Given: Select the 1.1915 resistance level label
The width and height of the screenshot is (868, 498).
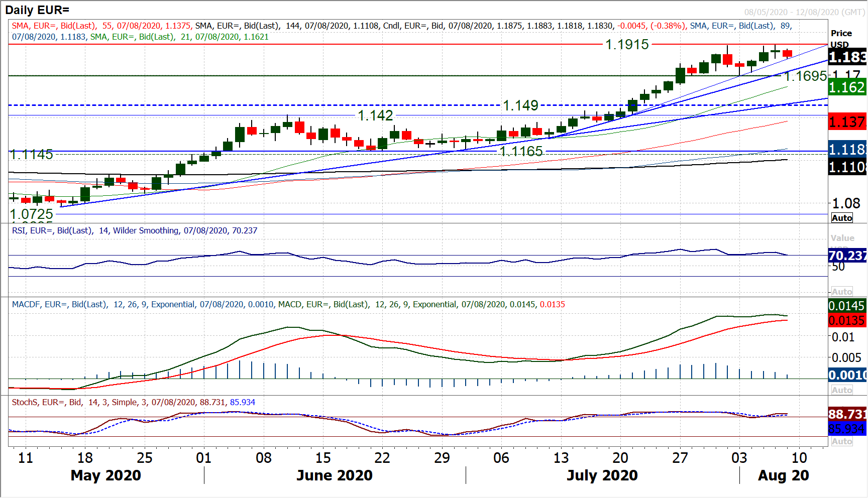Looking at the screenshot, I should coord(627,45).
